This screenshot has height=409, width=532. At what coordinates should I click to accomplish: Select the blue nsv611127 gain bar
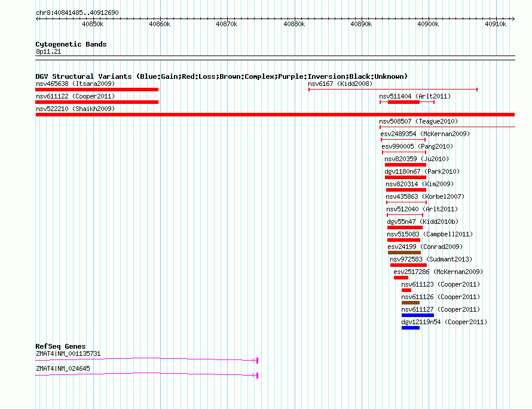pos(418,315)
